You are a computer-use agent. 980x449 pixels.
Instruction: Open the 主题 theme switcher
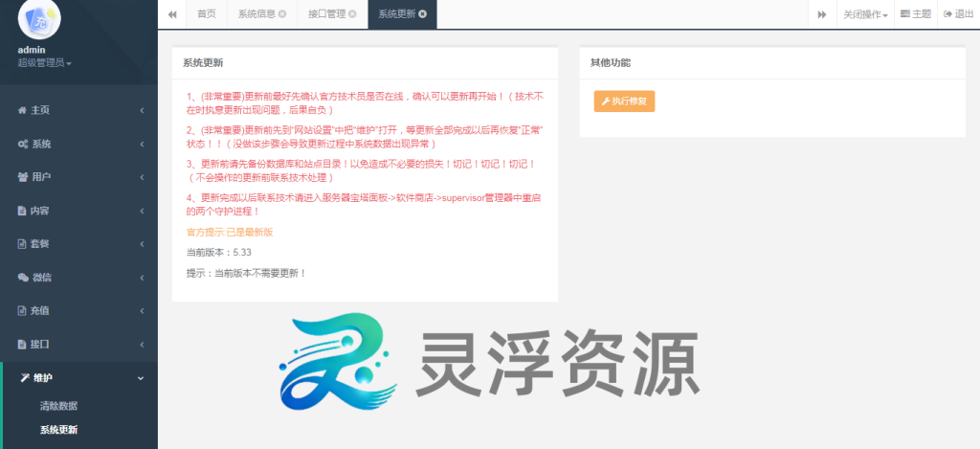(x=916, y=14)
